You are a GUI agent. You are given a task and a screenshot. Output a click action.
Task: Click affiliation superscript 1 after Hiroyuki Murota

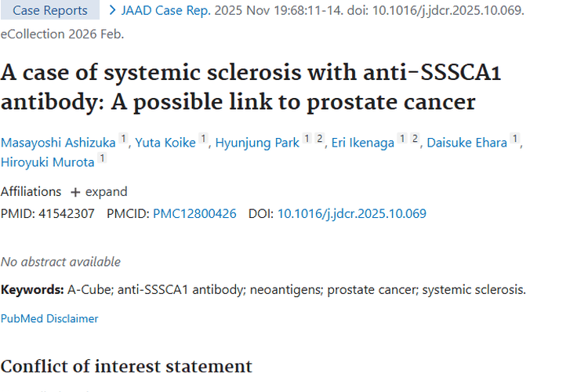[102, 158]
